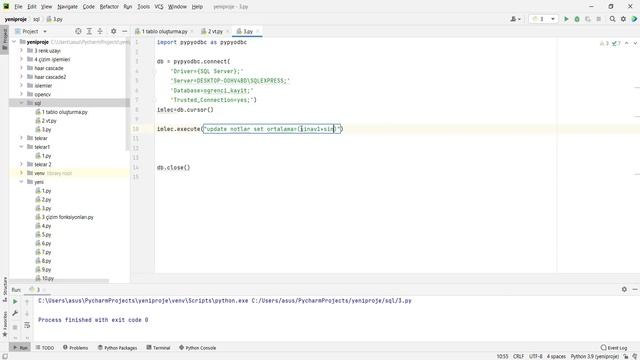Collapse the yeniproje root chevron
640x360 pixels.
click(x=14, y=42)
